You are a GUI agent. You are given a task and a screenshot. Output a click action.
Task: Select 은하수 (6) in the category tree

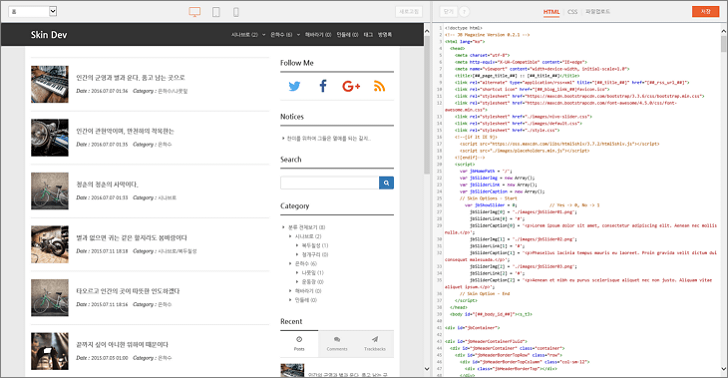[306, 263]
